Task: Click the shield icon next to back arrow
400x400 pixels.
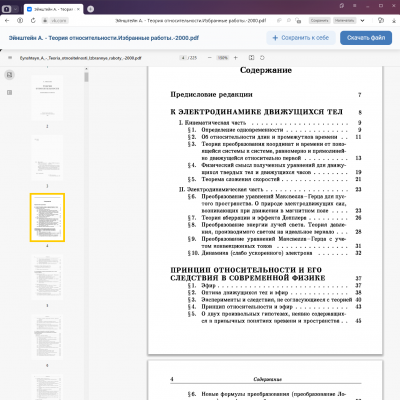Action: [x=20, y=21]
